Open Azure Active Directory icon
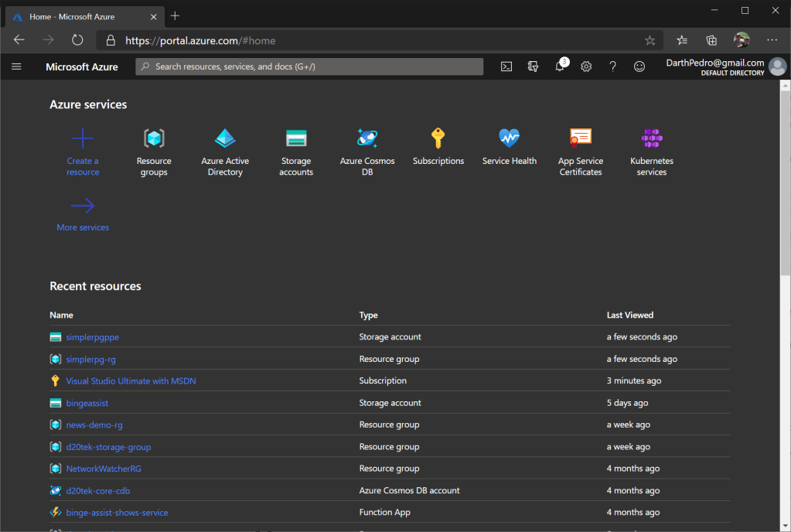The image size is (791, 532). point(225,139)
